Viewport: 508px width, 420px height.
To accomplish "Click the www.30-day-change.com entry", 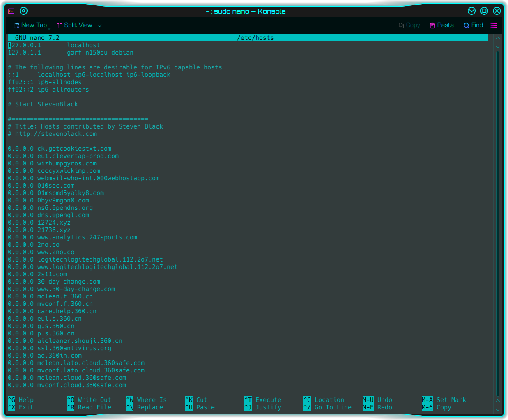I will [76, 289].
